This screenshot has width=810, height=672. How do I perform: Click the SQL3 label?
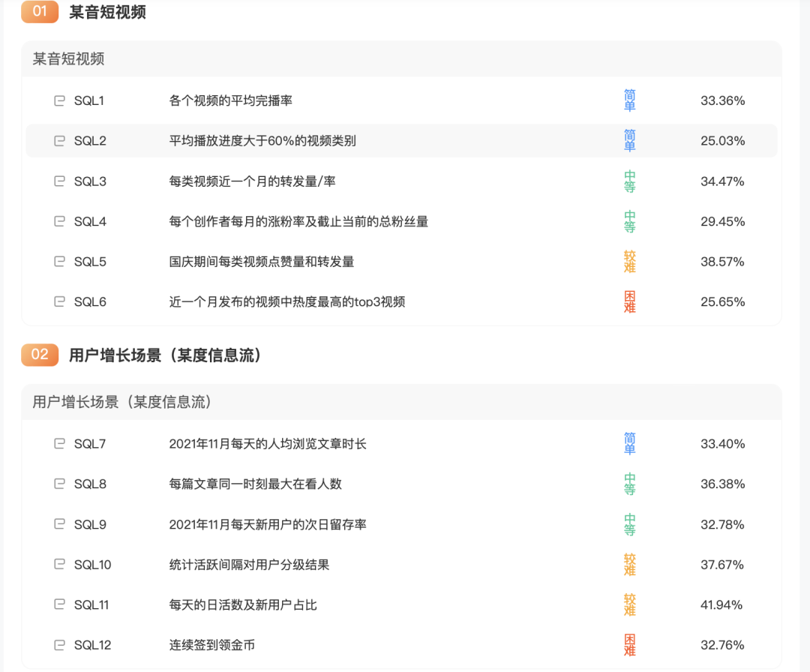pyautogui.click(x=90, y=181)
